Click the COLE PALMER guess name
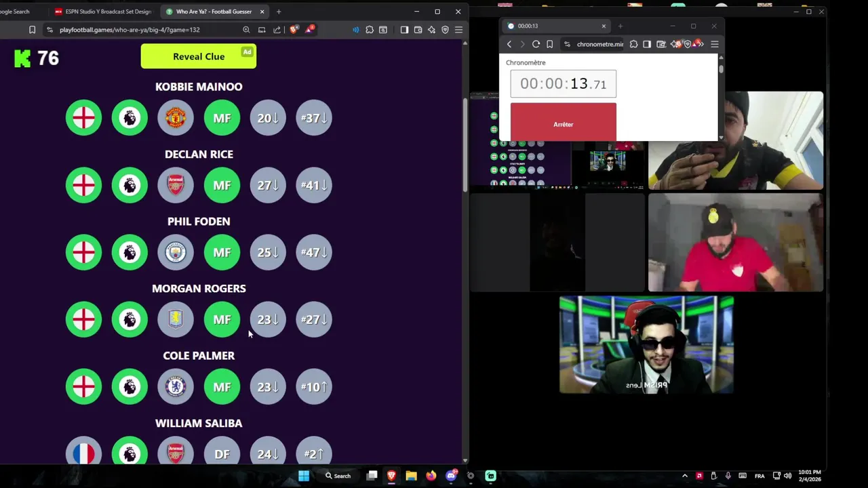868x488 pixels. coord(199,355)
